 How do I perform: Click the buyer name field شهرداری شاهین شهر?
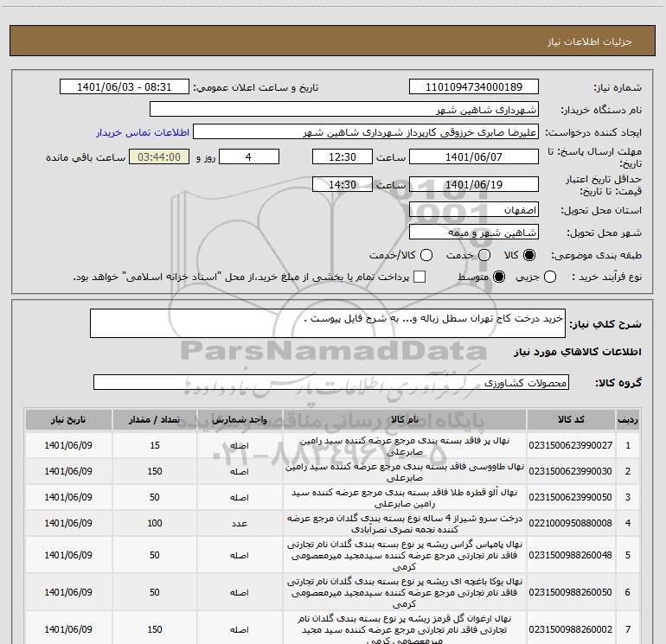[x=344, y=109]
